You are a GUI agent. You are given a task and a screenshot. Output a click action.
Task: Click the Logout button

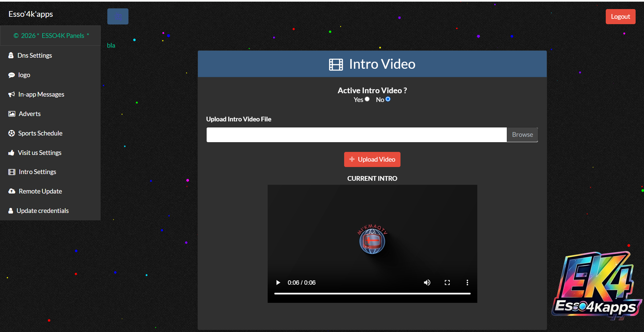click(x=621, y=16)
